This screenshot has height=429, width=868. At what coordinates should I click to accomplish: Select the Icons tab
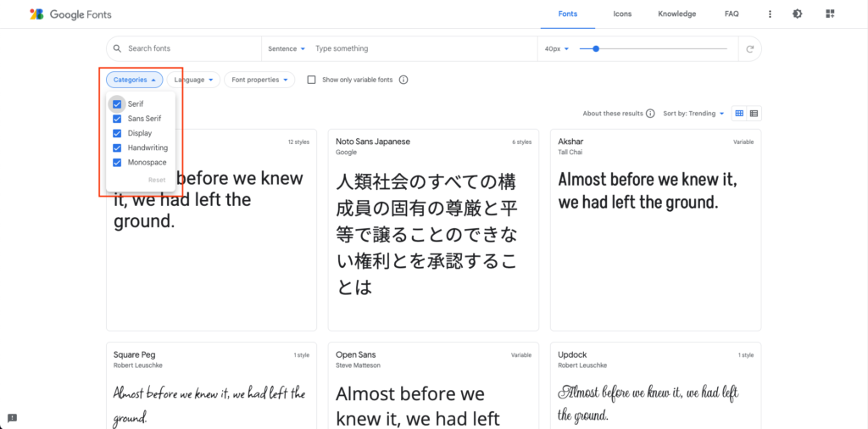pyautogui.click(x=622, y=14)
